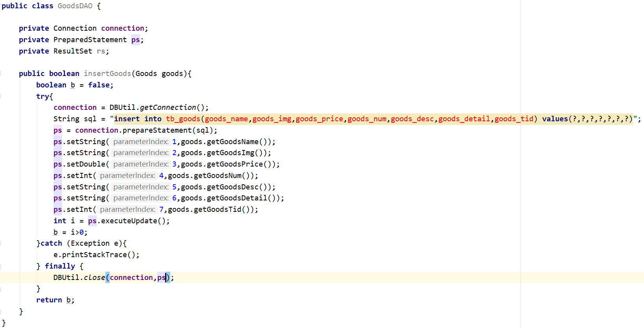Fold the try block via gutter marker
Image resolution: width=644 pixels, height=328 pixels.
point(1,96)
